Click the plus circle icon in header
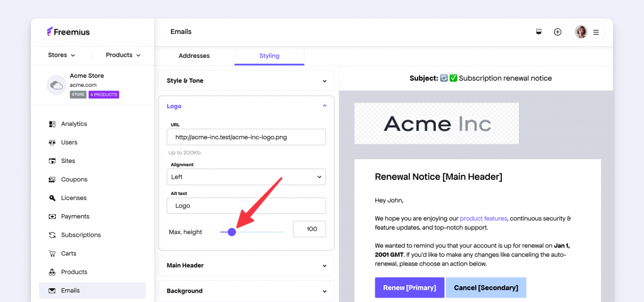 (x=557, y=31)
